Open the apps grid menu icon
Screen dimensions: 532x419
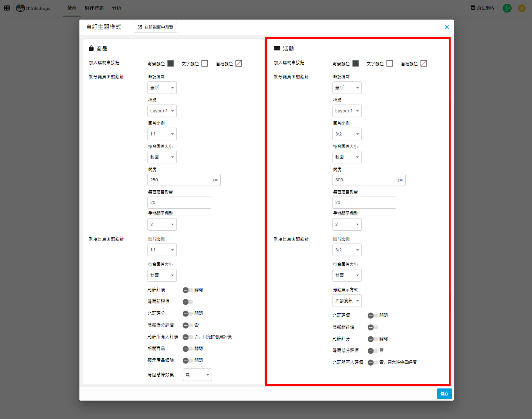click(x=7, y=8)
